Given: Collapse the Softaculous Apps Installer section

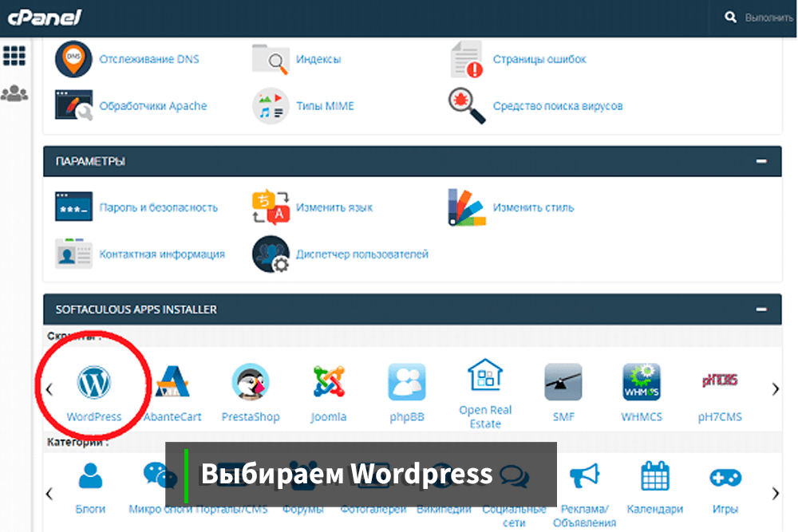Looking at the screenshot, I should pyautogui.click(x=761, y=309).
